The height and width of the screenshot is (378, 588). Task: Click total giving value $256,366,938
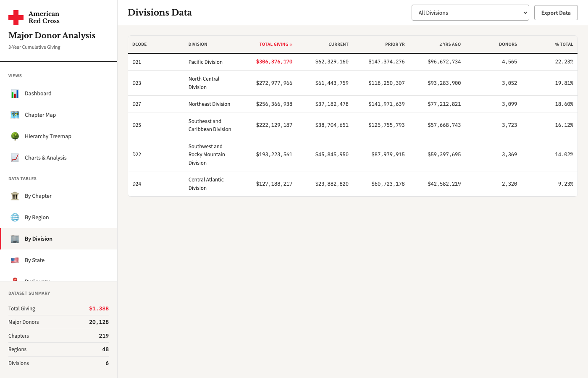tap(274, 104)
